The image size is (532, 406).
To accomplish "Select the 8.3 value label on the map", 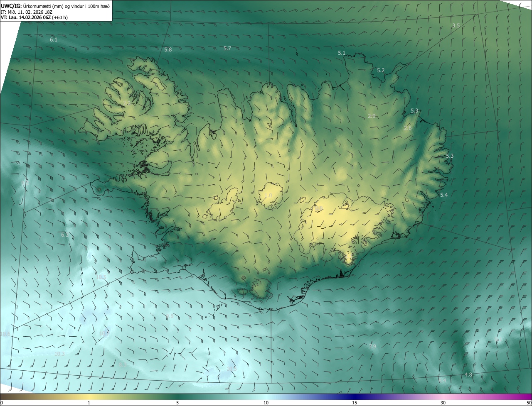I will coord(122,365).
